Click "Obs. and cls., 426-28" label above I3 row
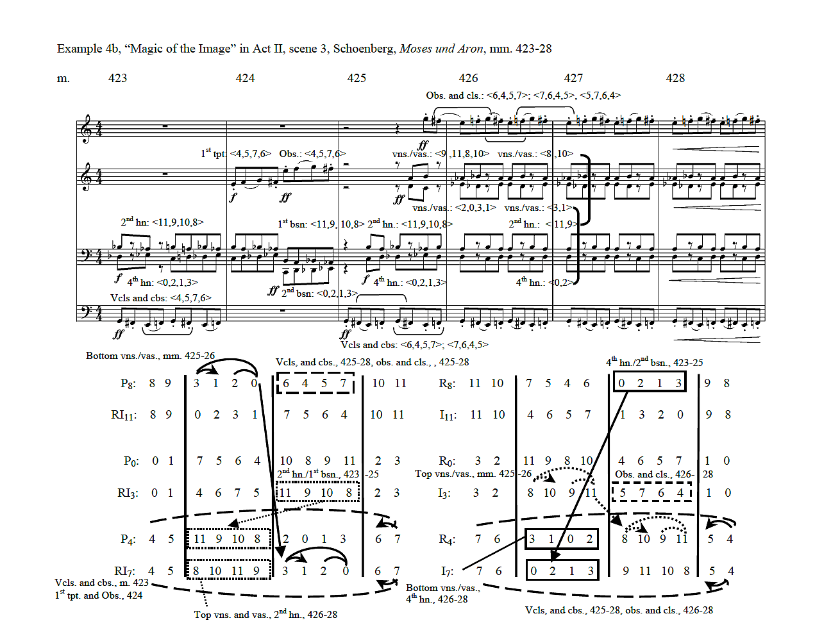This screenshot has height=641, width=840. pyautogui.click(x=664, y=474)
